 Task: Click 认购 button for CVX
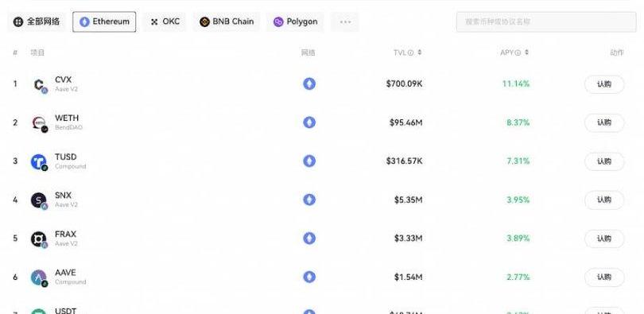(604, 84)
